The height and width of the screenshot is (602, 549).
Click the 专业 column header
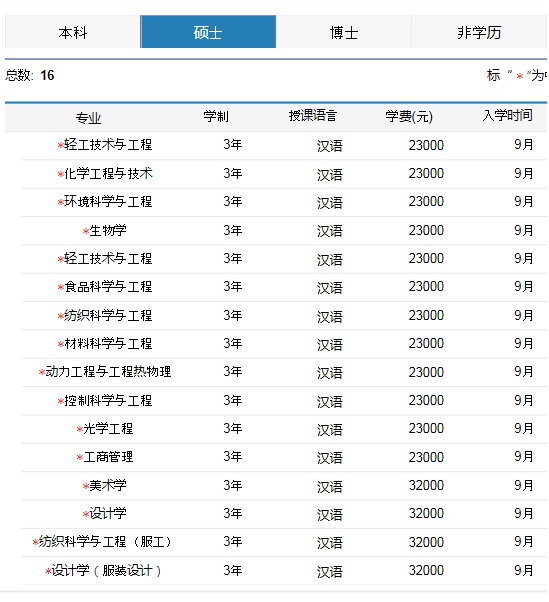pos(88,118)
